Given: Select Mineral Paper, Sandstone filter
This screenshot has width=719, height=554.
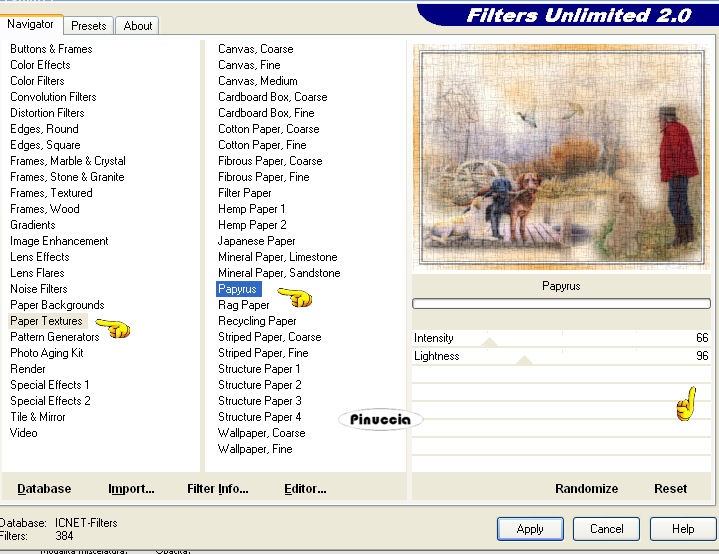Looking at the screenshot, I should click(x=279, y=273).
